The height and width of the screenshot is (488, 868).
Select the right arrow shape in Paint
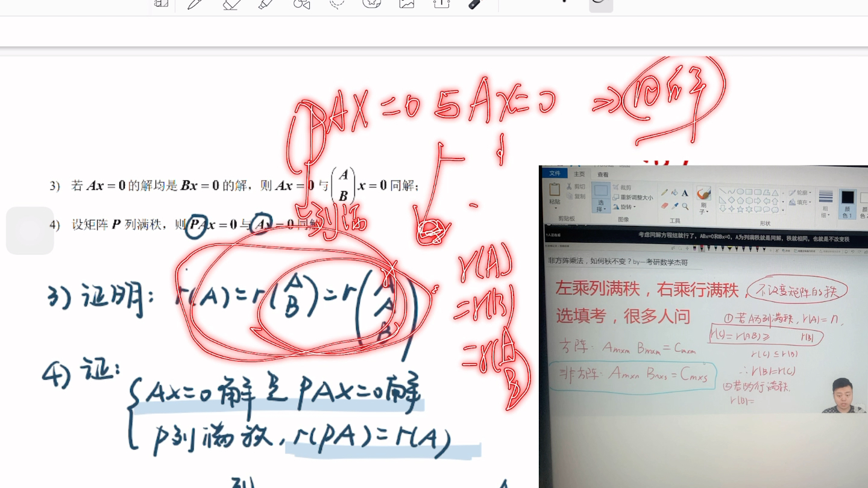click(758, 201)
